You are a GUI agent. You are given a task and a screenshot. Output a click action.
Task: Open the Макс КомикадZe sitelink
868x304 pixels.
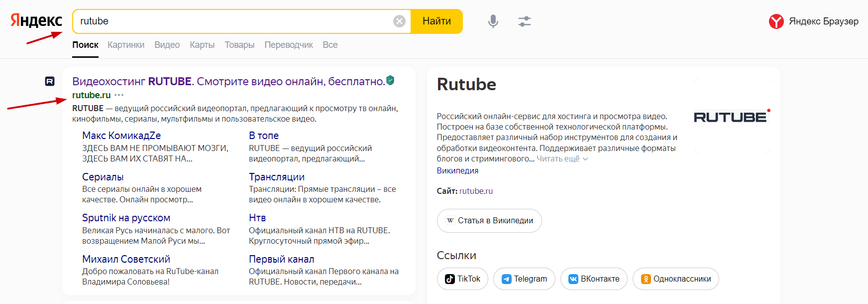pyautogui.click(x=121, y=136)
